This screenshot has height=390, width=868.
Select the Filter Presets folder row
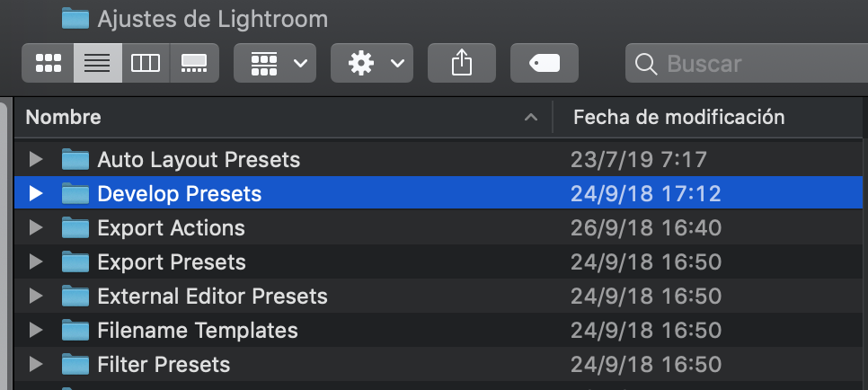click(x=438, y=365)
